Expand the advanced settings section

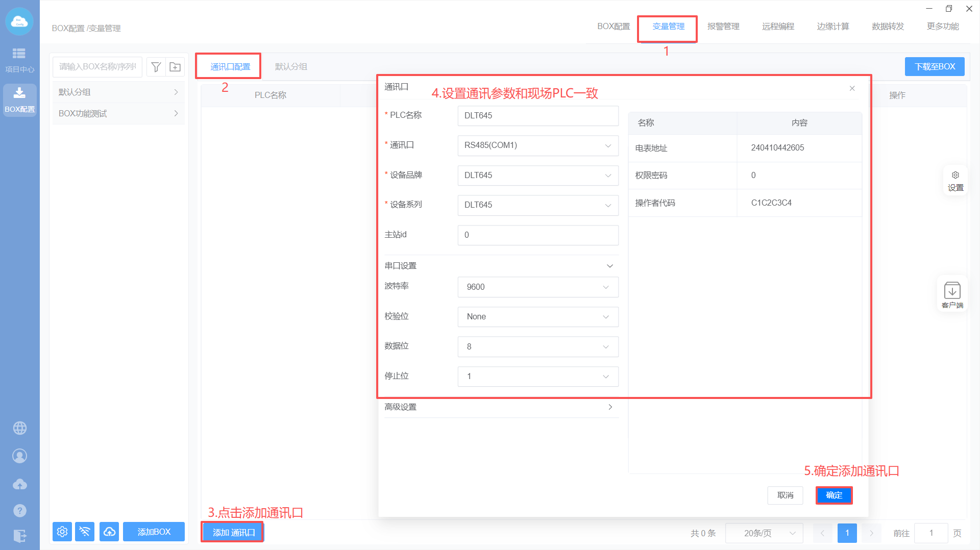[x=501, y=407]
